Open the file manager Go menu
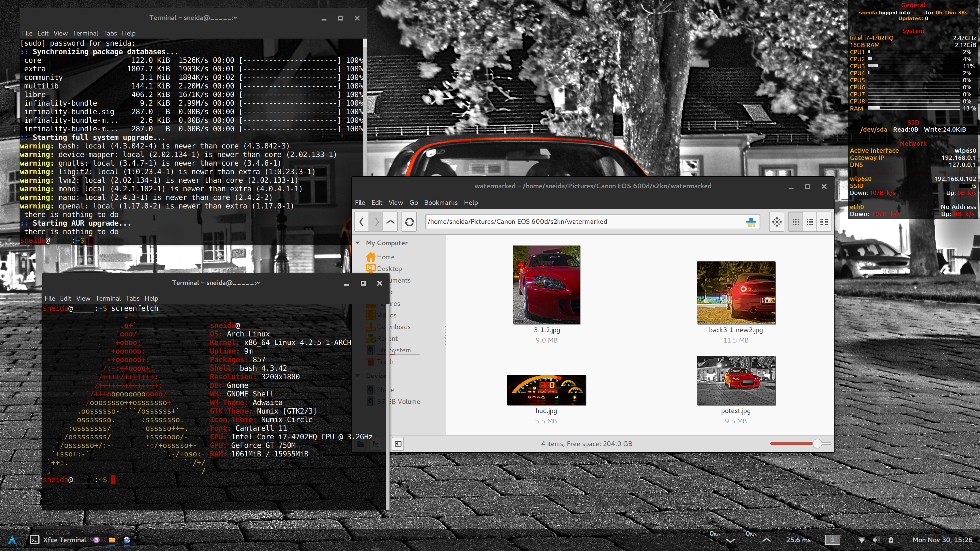The image size is (980, 551). click(413, 203)
